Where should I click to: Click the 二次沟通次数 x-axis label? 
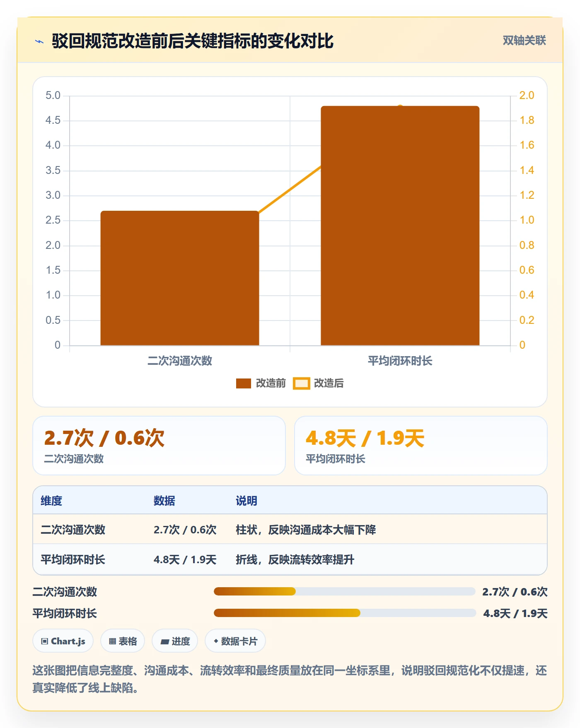180,361
